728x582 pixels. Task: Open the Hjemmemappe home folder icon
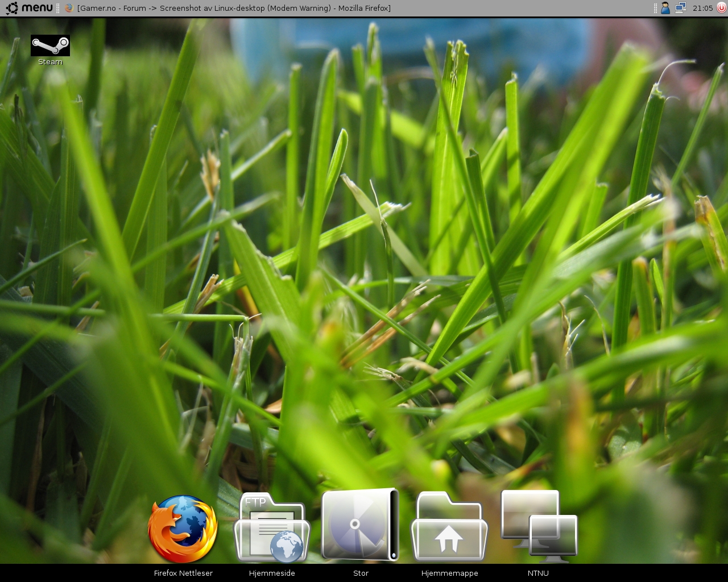click(449, 526)
